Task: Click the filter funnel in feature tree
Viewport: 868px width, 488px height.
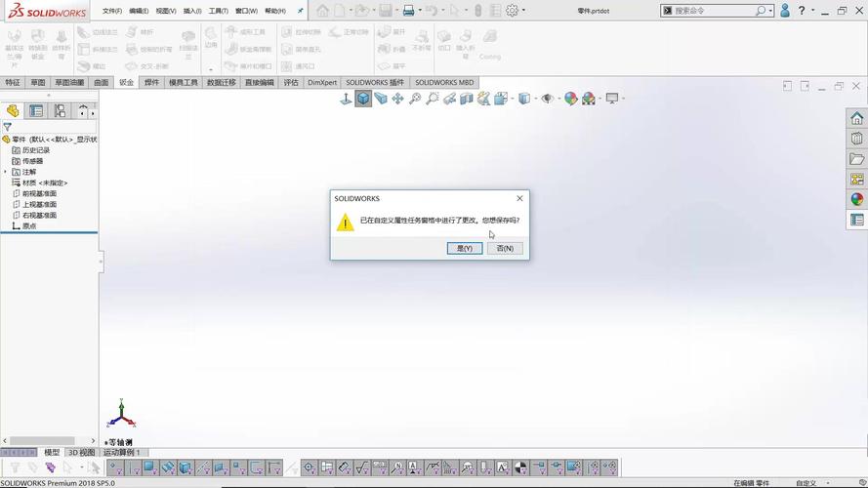Action: click(x=7, y=127)
